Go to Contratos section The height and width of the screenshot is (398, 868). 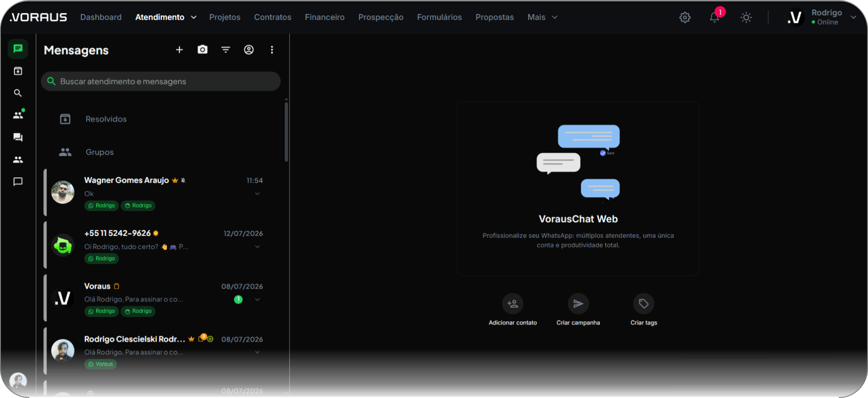coord(272,17)
